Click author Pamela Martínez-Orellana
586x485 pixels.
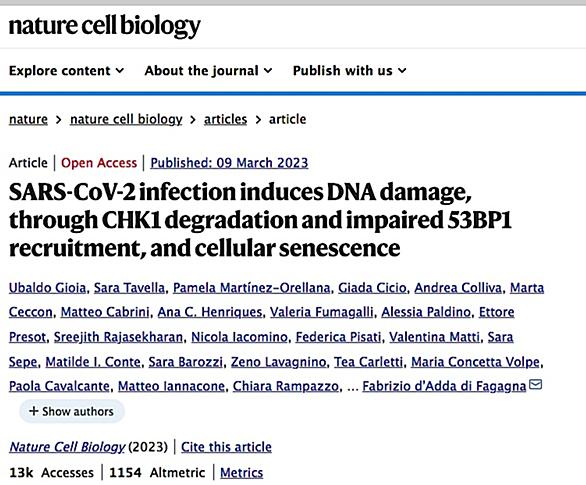(252, 288)
